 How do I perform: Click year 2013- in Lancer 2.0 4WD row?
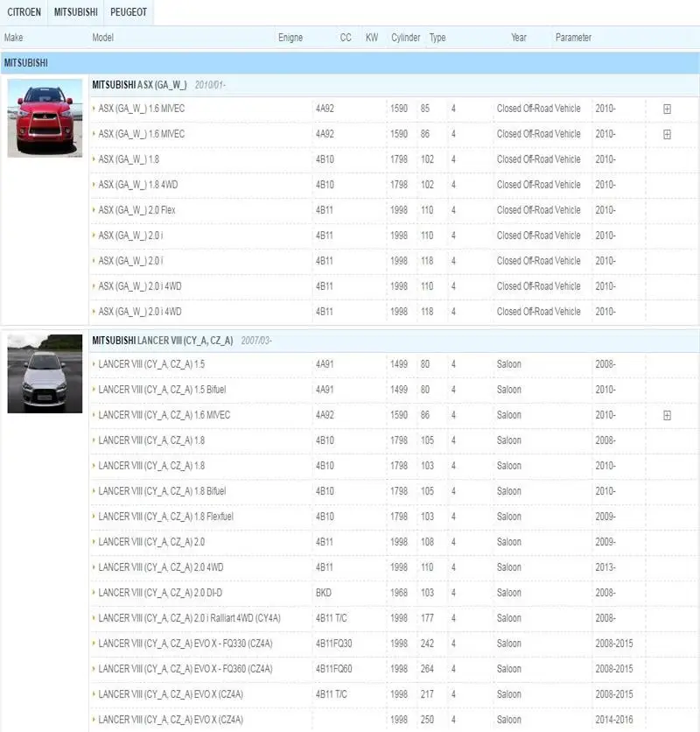(x=605, y=567)
